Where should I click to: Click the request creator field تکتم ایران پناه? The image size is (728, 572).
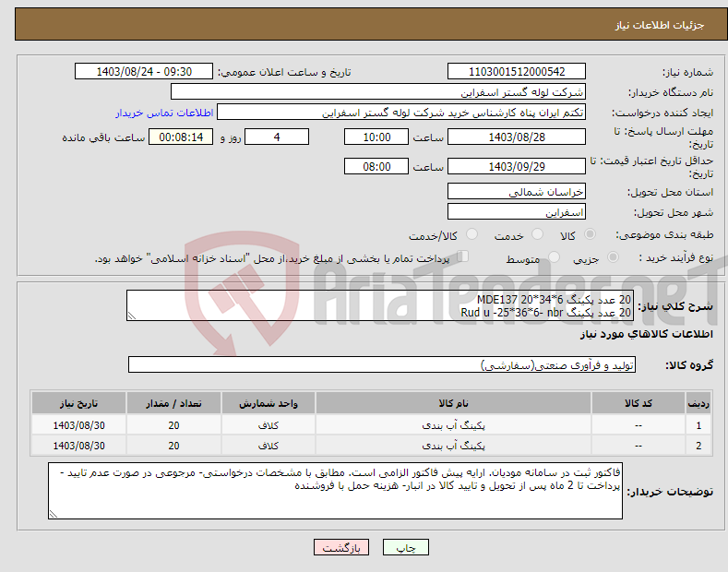click(x=401, y=113)
